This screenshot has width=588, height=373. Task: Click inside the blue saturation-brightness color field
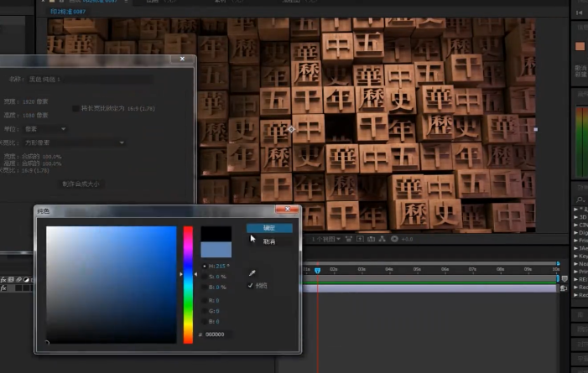(111, 284)
